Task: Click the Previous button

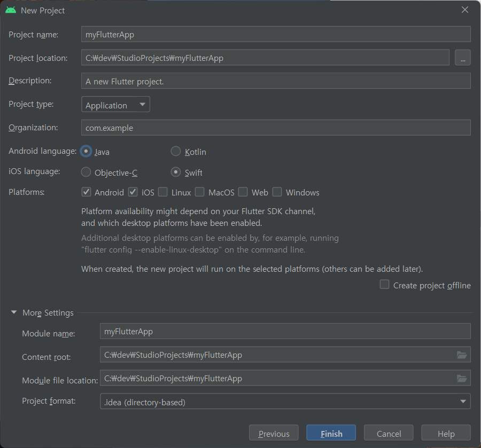Action: (x=274, y=433)
